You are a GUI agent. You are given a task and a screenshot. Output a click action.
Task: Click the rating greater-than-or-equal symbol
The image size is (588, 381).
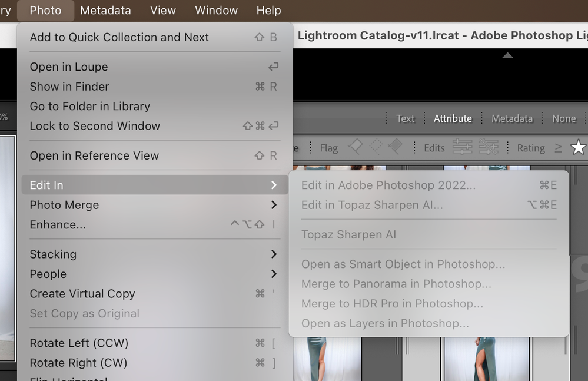558,148
